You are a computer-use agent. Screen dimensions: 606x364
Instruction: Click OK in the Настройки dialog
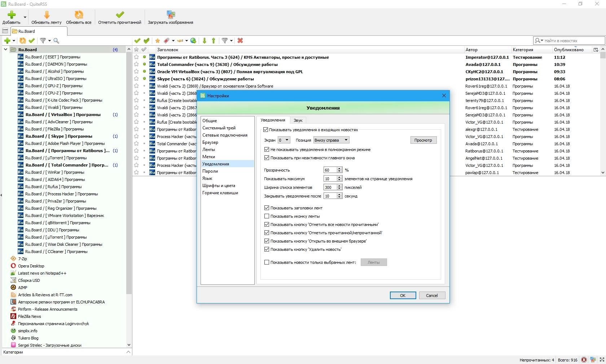[x=403, y=295]
